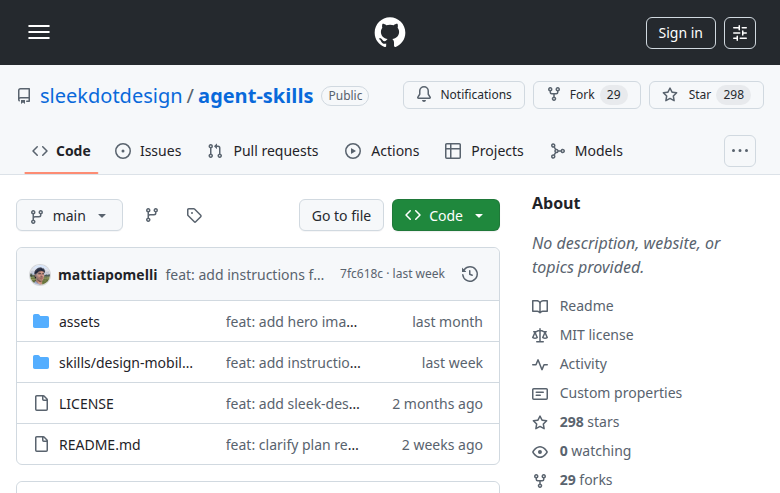Viewport: 780px width, 493px height.
Task: Click the Sign in button
Action: click(681, 33)
